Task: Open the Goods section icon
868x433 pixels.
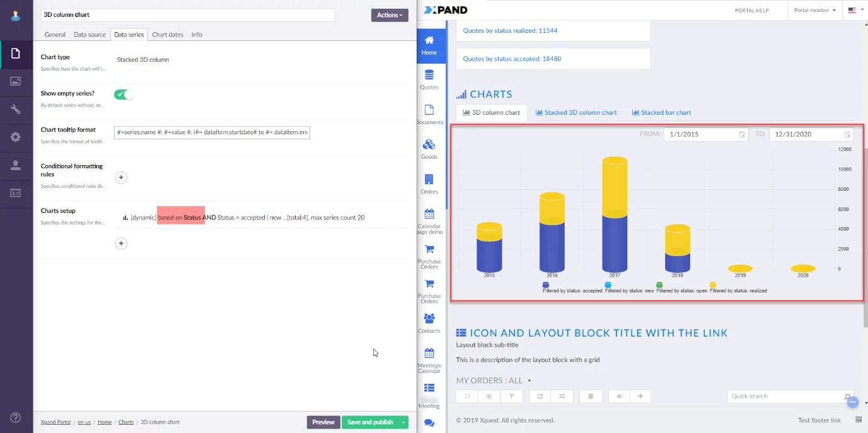Action: click(429, 148)
